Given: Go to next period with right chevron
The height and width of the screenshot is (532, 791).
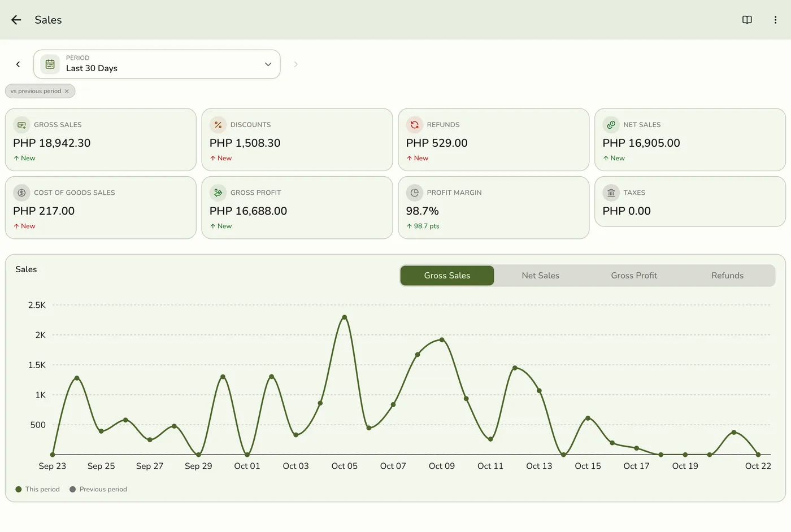Looking at the screenshot, I should (x=295, y=64).
